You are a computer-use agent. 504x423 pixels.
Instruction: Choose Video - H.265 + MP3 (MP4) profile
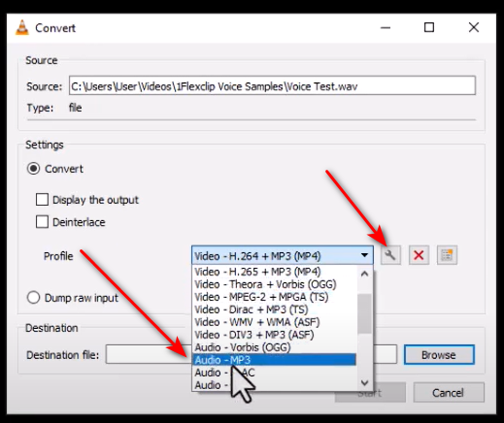(275, 272)
